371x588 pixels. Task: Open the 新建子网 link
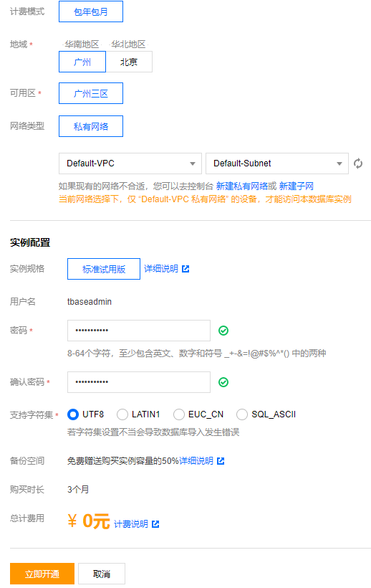coord(297,186)
